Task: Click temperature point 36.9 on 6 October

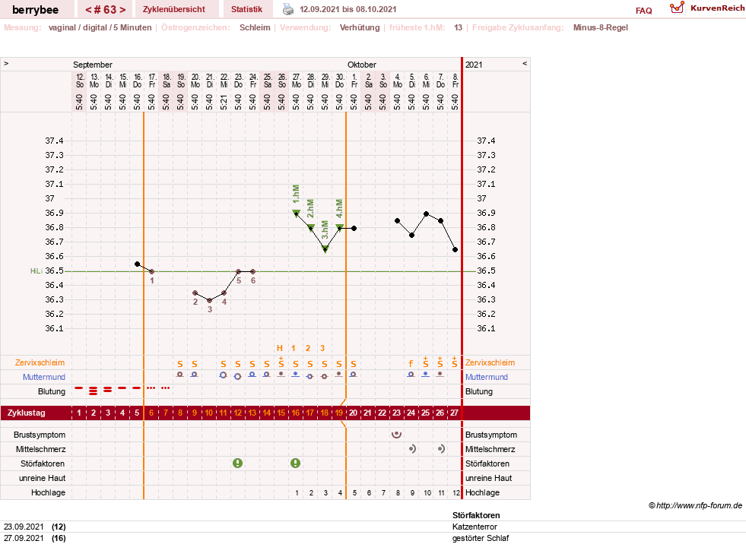Action: [427, 214]
